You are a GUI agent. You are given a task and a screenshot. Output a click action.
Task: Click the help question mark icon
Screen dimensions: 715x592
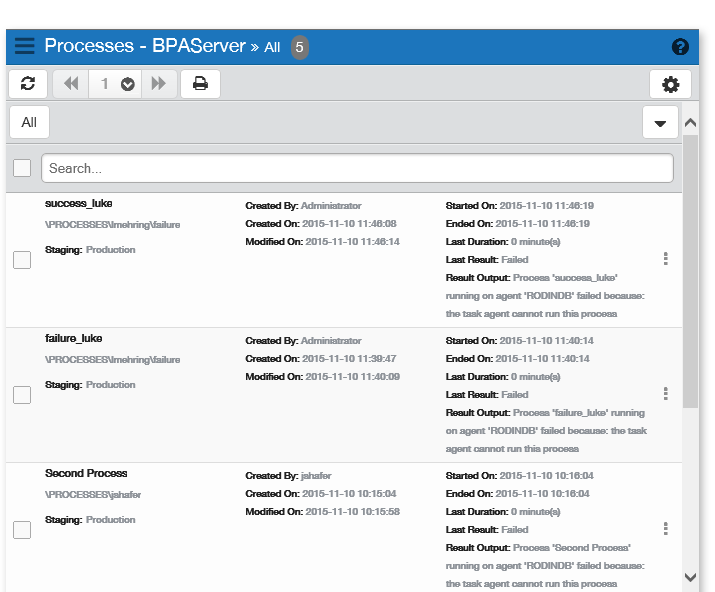click(680, 47)
